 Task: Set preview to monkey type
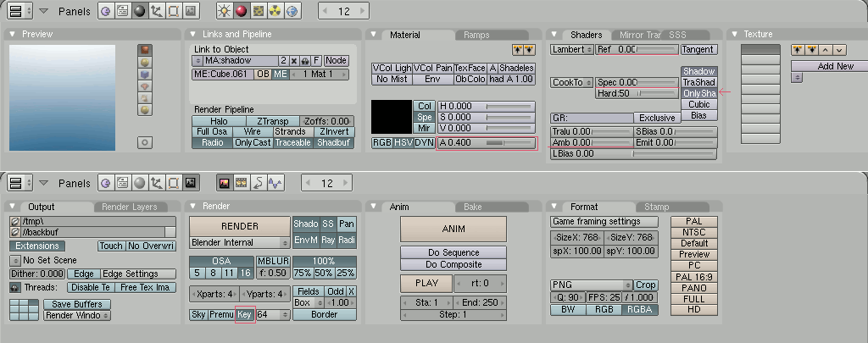pyautogui.click(x=145, y=87)
